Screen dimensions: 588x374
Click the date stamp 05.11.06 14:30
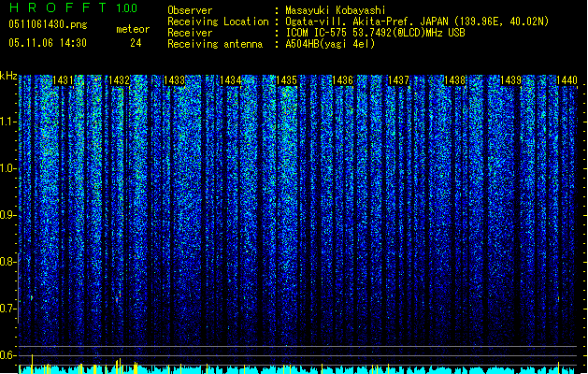(48, 43)
